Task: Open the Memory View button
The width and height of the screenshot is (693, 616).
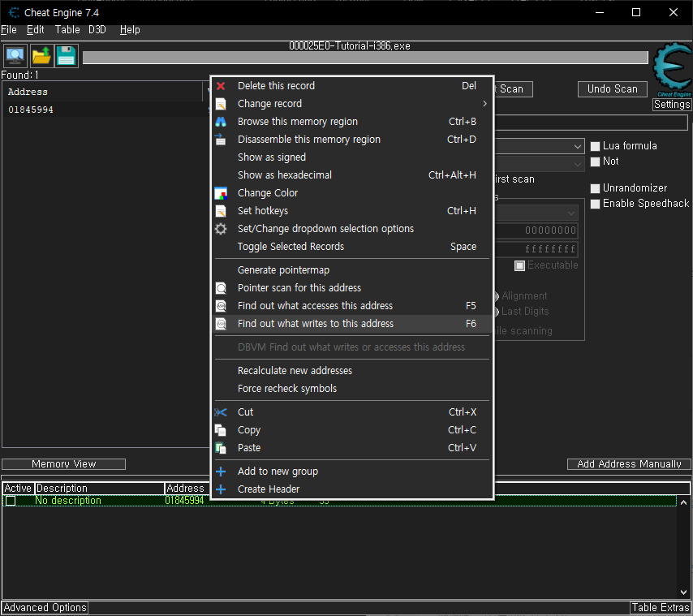Action: pyautogui.click(x=63, y=464)
